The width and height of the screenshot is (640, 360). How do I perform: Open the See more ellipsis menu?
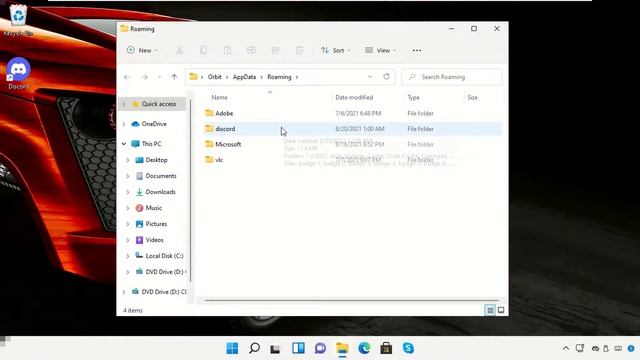point(417,50)
